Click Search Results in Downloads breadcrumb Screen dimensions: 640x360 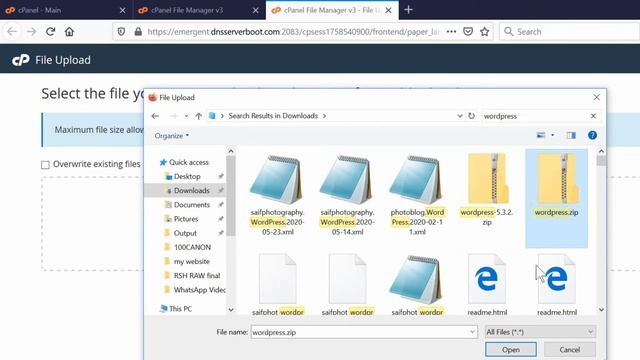pos(273,116)
